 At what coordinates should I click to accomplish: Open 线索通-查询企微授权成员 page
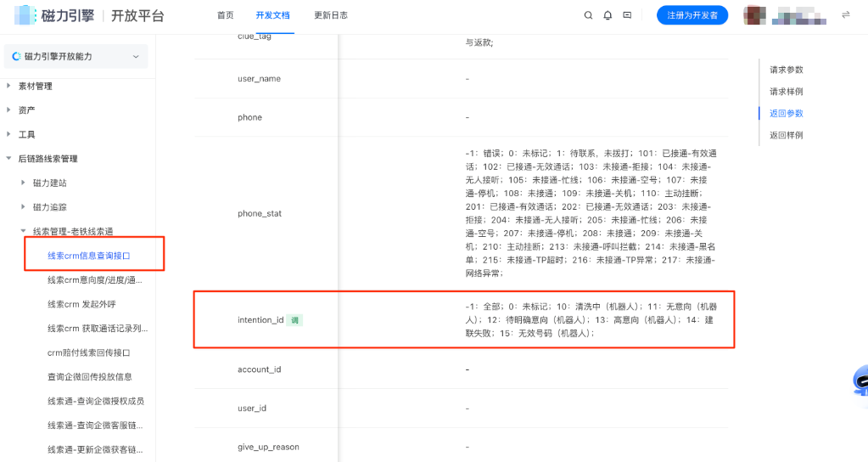96,401
